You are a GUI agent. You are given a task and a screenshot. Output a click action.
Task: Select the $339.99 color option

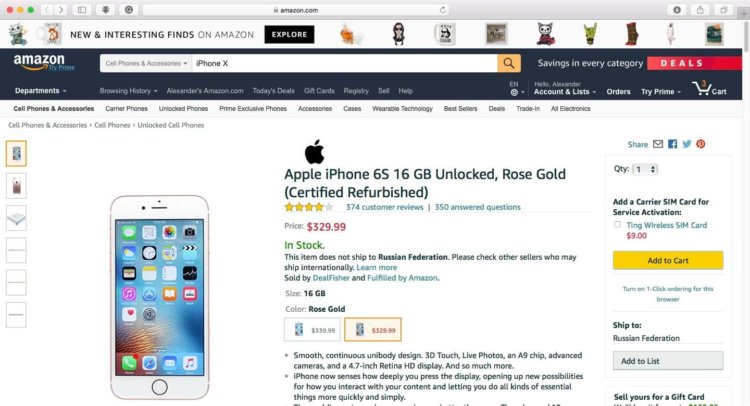(312, 330)
